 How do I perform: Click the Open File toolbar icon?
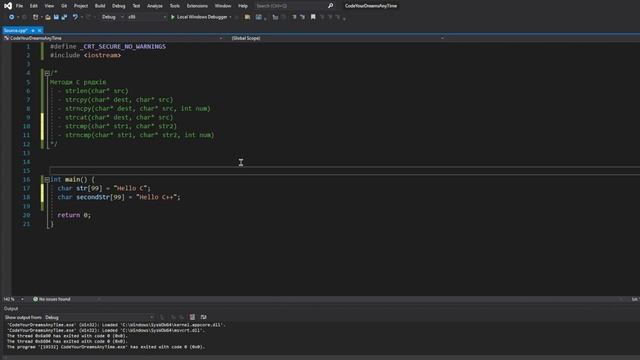48,17
